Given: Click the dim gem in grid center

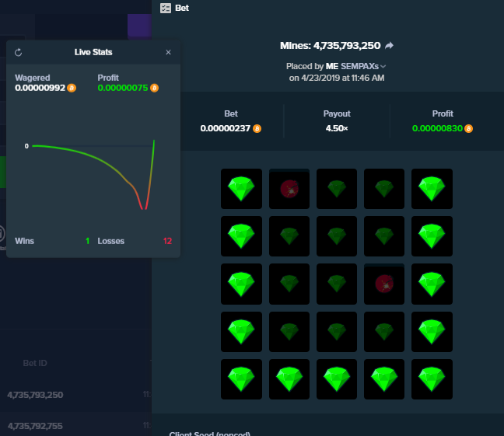Looking at the screenshot, I should point(337,284).
